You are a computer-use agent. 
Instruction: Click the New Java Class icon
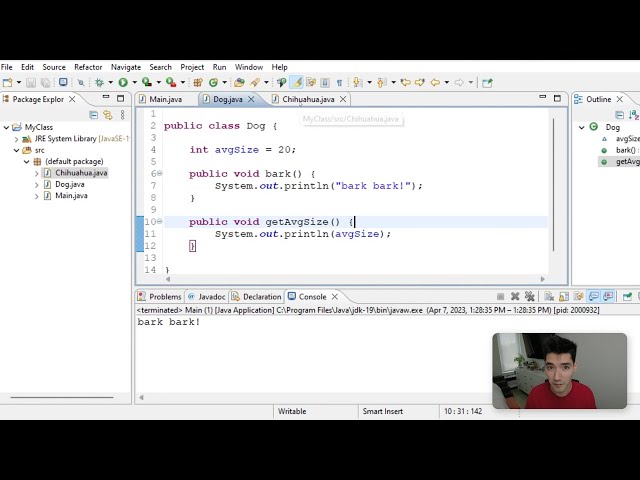click(x=213, y=82)
